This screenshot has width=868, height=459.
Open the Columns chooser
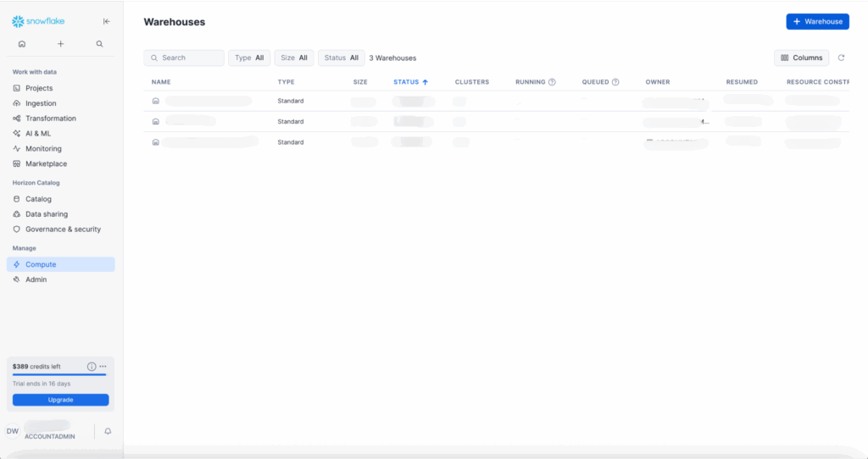click(x=801, y=58)
